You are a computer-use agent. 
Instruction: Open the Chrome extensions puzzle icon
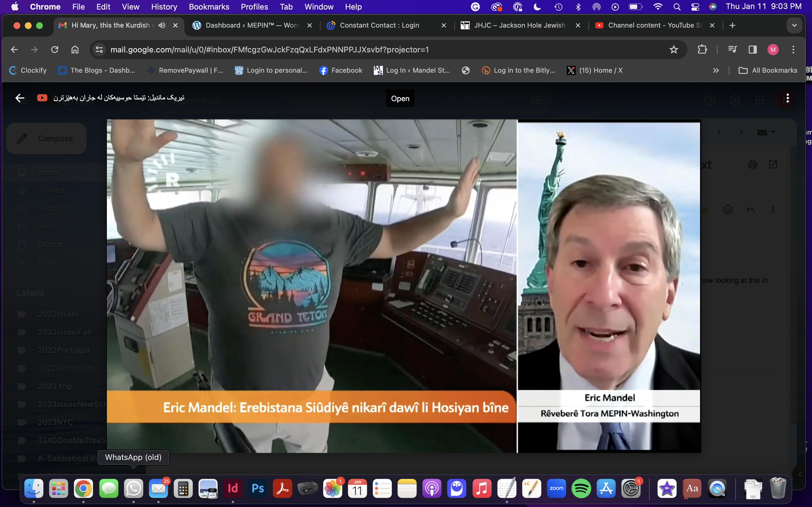702,50
